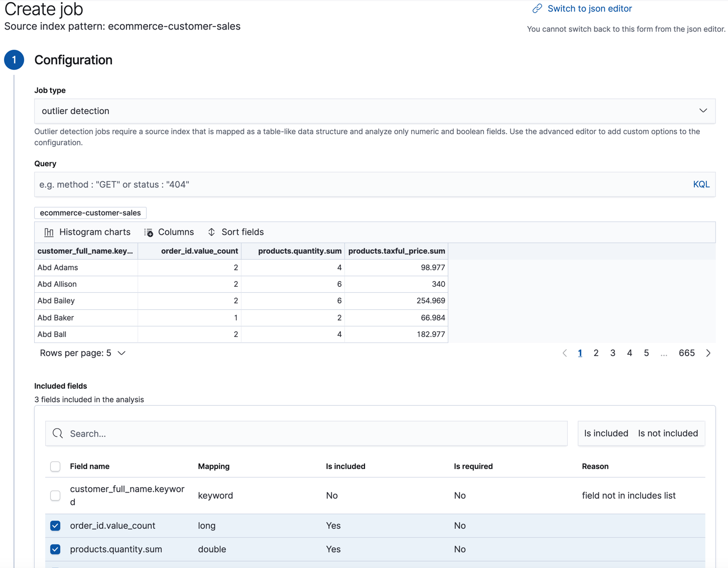Viewport: 728px width, 568px height.
Task: Click the link icon beside Switch to json editor
Action: click(538, 8)
